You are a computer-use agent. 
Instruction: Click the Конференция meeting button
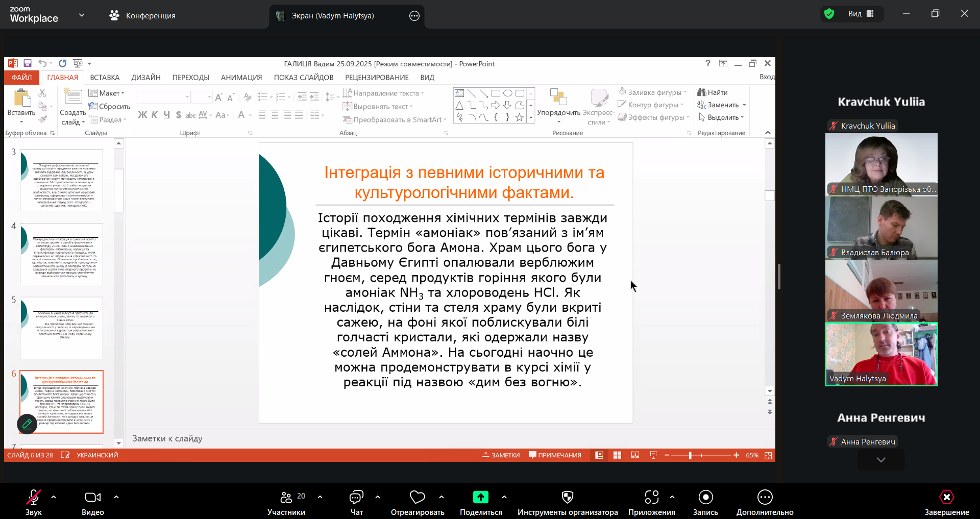142,15
